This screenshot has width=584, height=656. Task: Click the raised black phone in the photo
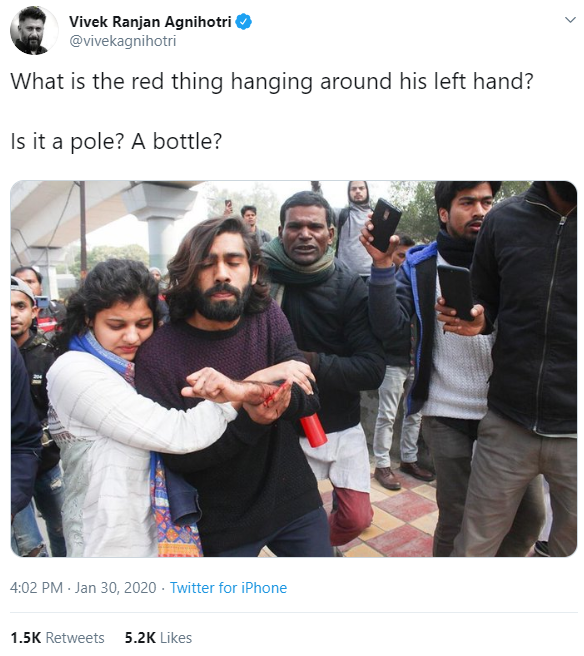tap(385, 225)
